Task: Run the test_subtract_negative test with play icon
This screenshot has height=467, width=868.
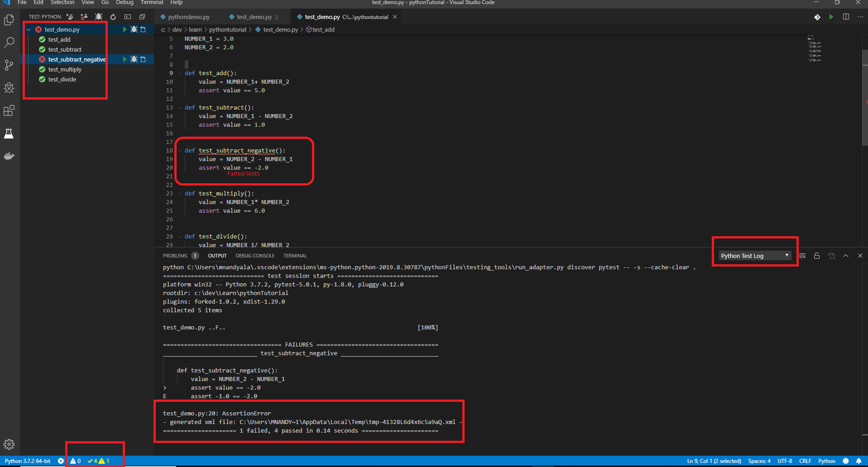Action: tap(125, 59)
